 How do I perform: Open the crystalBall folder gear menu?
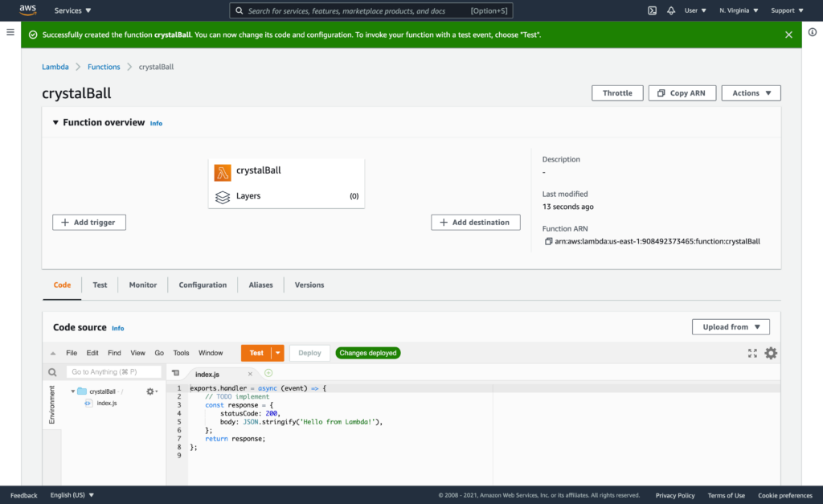152,391
